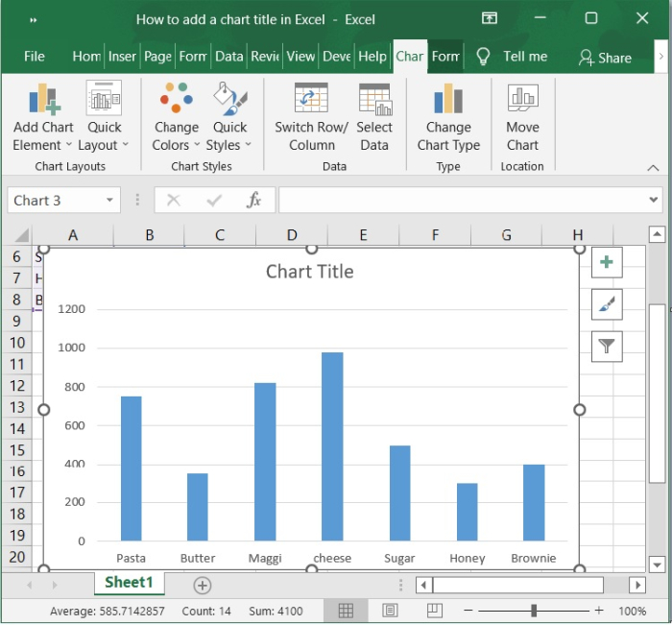Expand the Name Box dropdown
The height and width of the screenshot is (625, 672).
(110, 201)
